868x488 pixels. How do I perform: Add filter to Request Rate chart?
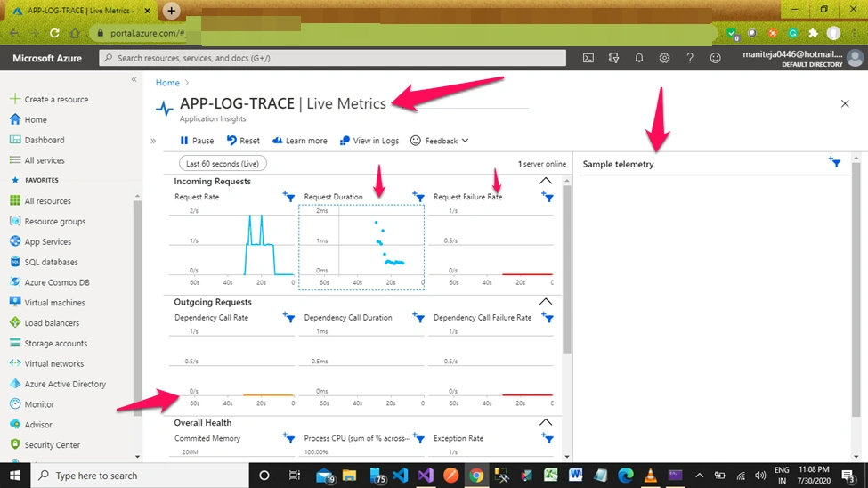[x=288, y=196]
